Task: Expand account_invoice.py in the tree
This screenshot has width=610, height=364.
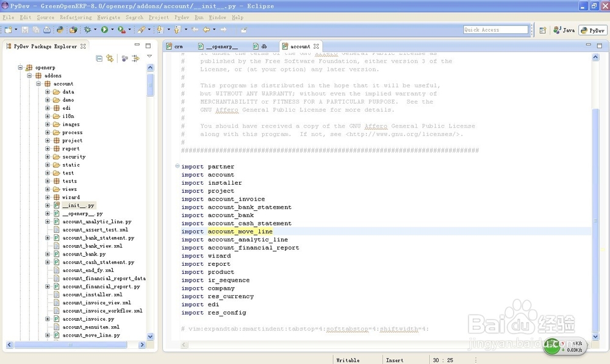Action: click(48, 319)
